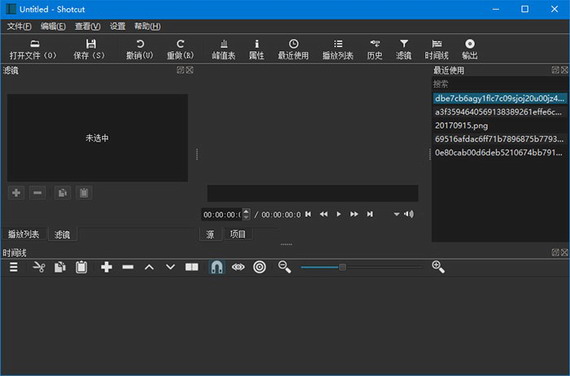Cut selection with timeline scissors icon

(x=39, y=267)
